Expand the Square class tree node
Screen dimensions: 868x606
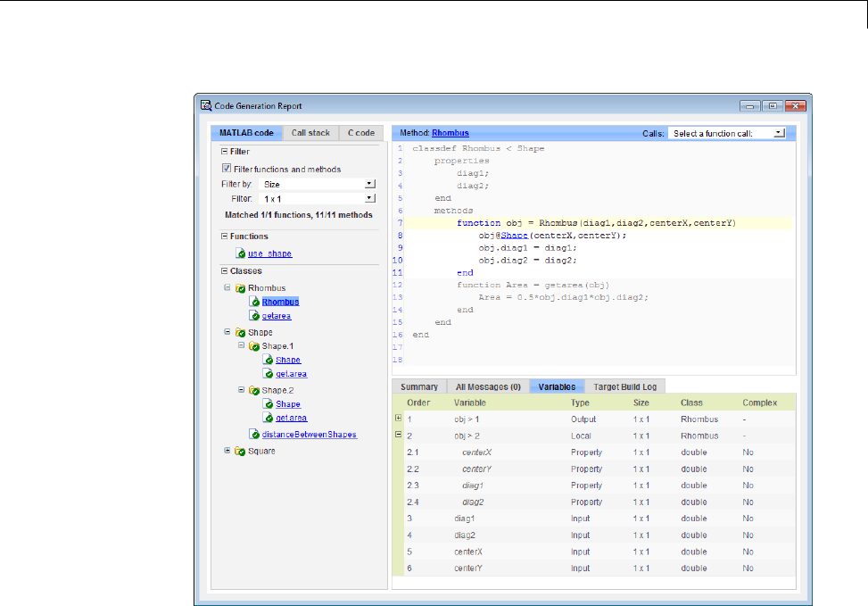coord(227,451)
